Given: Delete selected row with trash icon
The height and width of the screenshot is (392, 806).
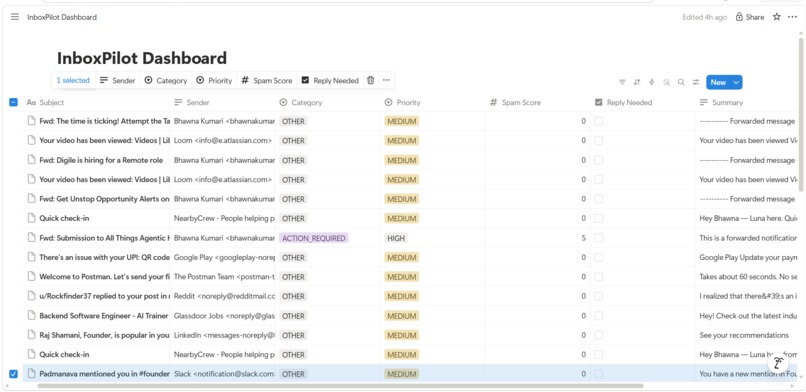Looking at the screenshot, I should pyautogui.click(x=371, y=80).
